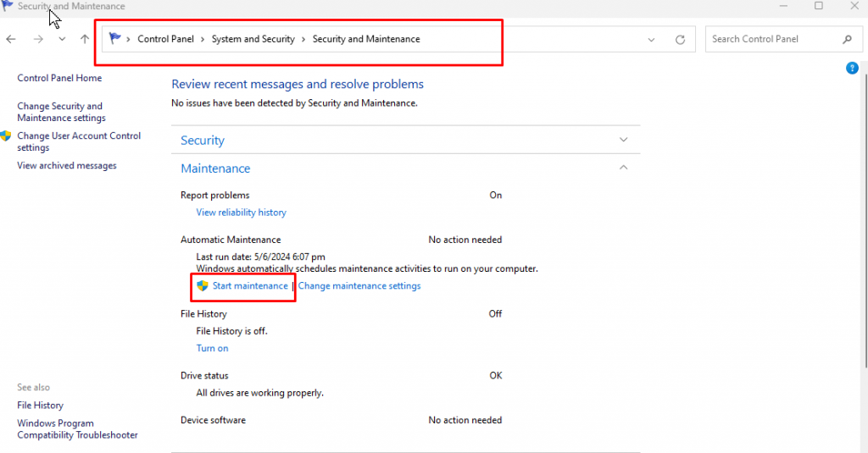Open the Recent locations dropdown arrow
The image size is (868, 453).
point(62,39)
